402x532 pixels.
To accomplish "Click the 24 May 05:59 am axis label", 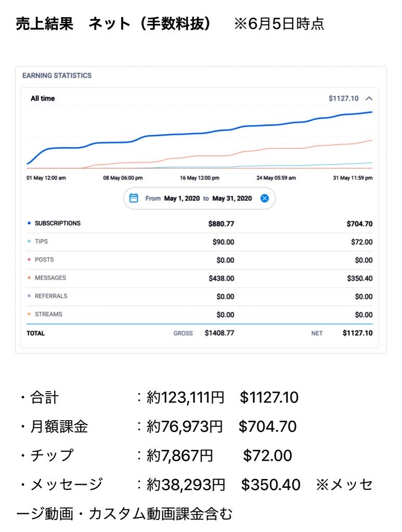I will pos(276,178).
